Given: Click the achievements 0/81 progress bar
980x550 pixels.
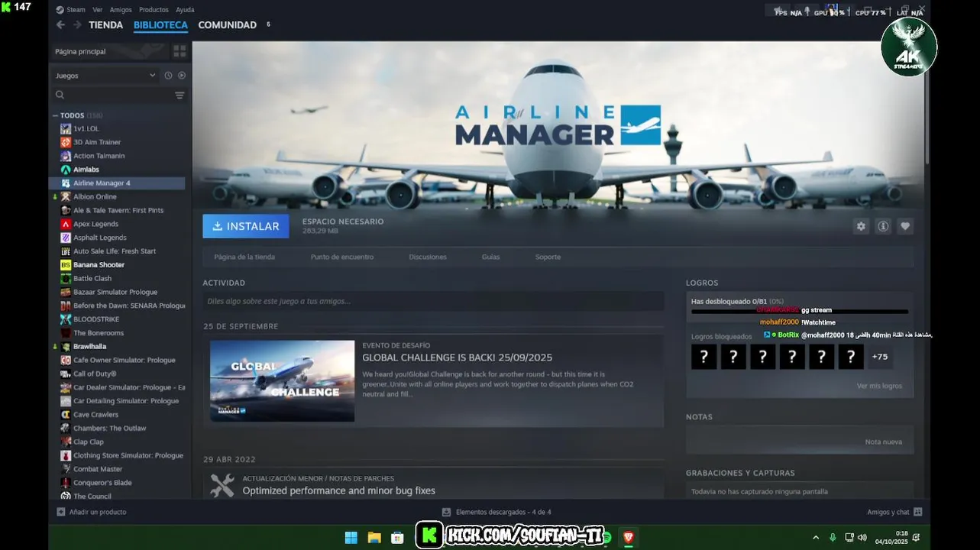Looking at the screenshot, I should tap(800, 312).
